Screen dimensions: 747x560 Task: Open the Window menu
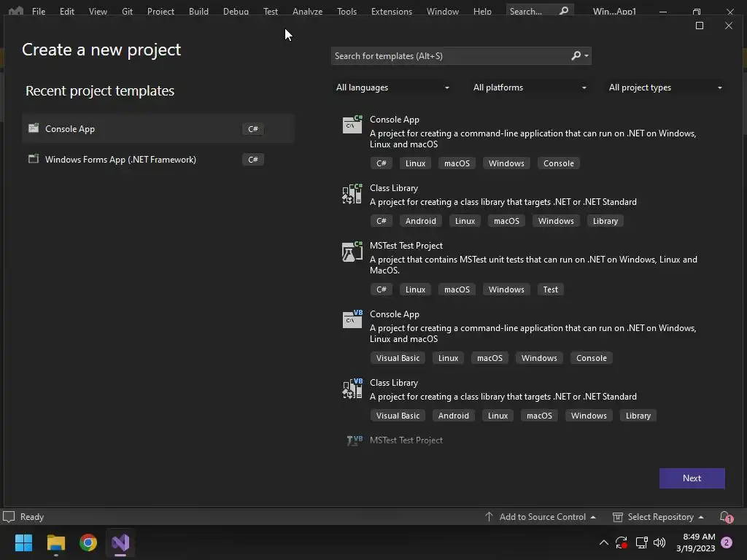point(443,11)
